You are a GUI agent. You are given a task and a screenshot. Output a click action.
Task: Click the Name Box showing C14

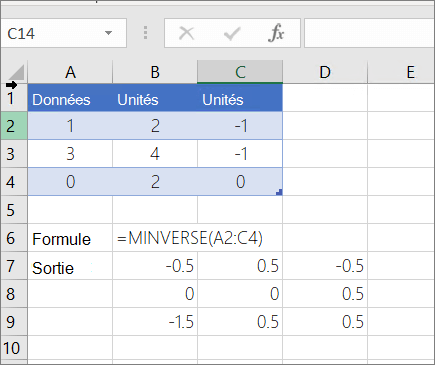(63, 33)
